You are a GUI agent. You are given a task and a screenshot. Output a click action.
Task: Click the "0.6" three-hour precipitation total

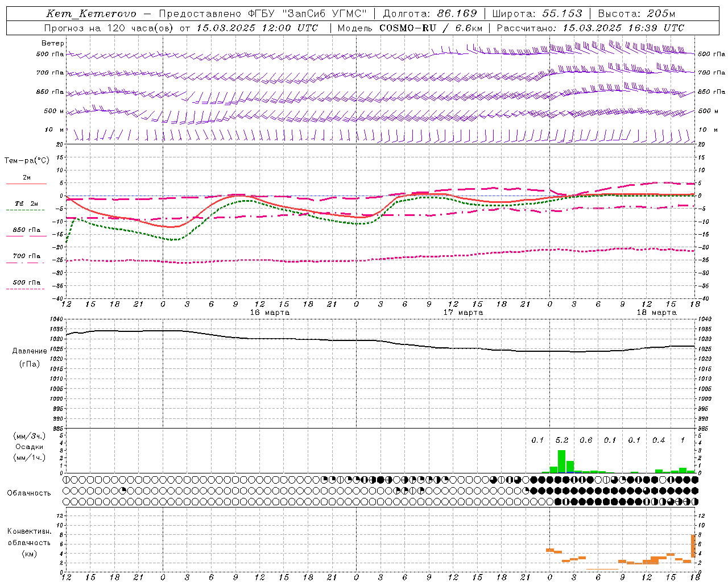pyautogui.click(x=586, y=440)
